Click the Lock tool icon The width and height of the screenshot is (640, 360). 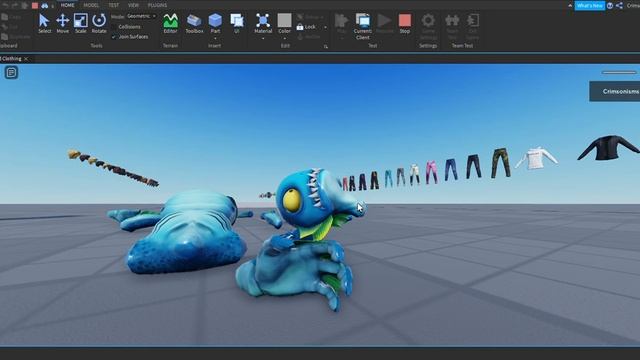coord(300,27)
